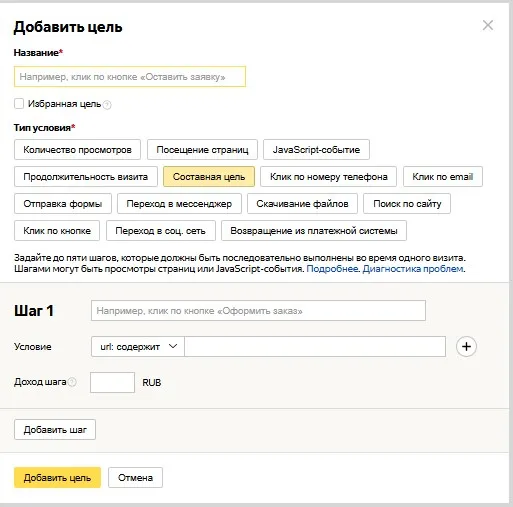The width and height of the screenshot is (513, 507).
Task: Cancel with the Отмена button
Action: (135, 478)
